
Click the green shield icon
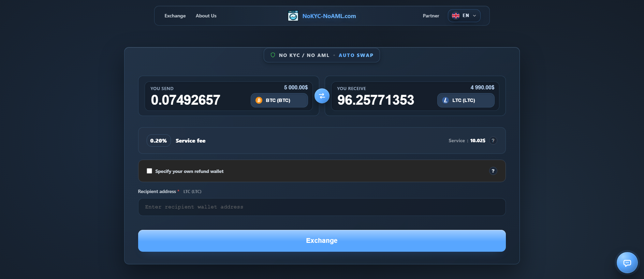273,55
